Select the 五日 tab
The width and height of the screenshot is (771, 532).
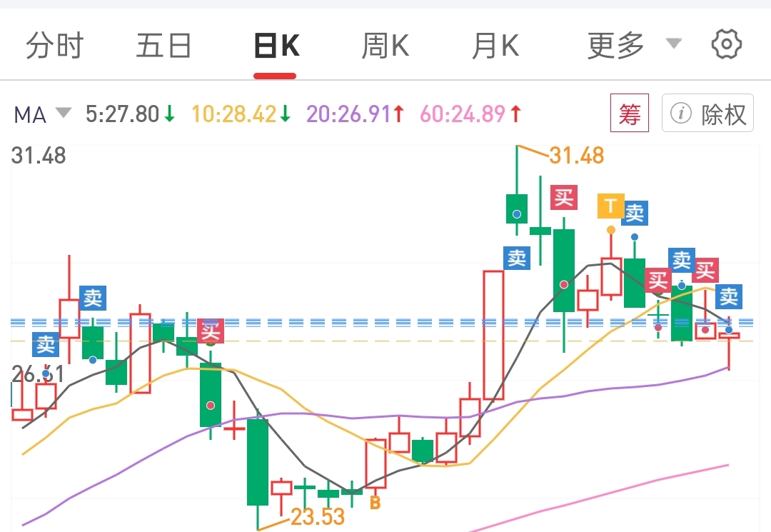point(163,46)
